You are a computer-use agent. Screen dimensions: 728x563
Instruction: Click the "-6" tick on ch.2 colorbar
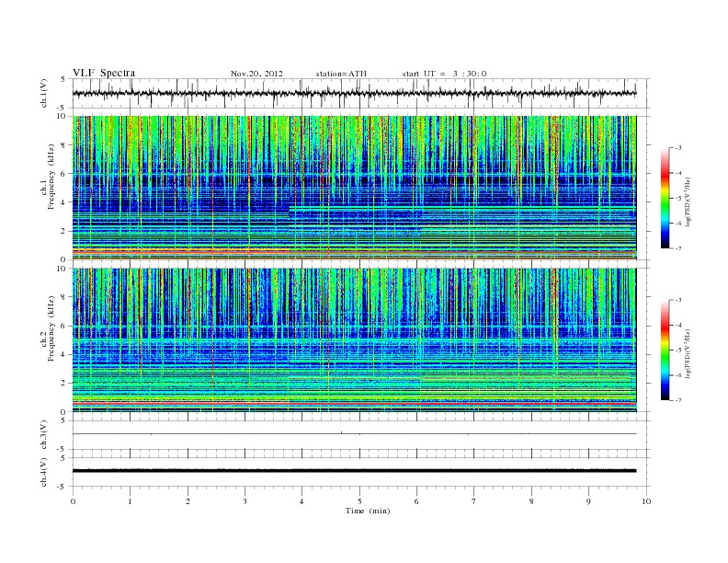point(677,375)
